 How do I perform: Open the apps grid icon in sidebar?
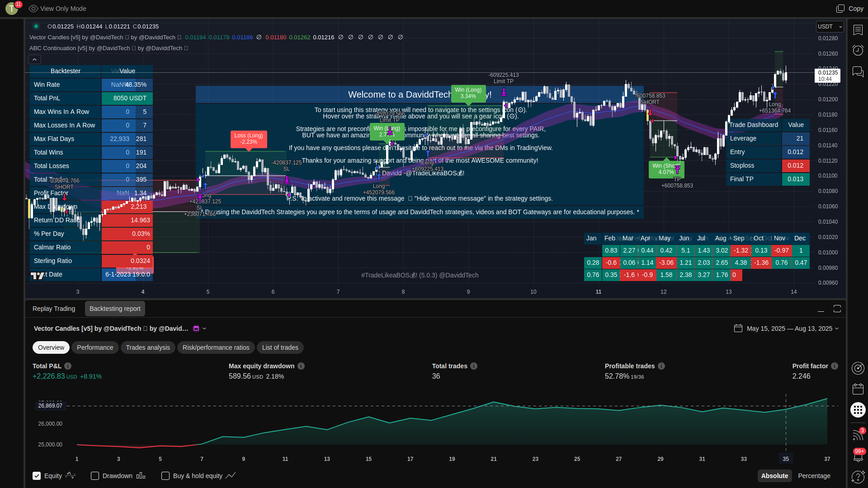point(858,410)
